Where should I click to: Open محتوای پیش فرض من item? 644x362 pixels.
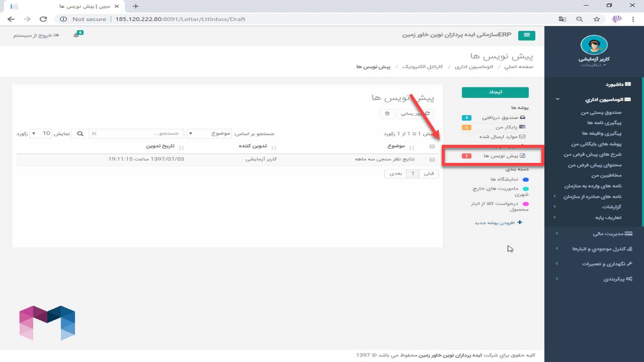point(595,165)
